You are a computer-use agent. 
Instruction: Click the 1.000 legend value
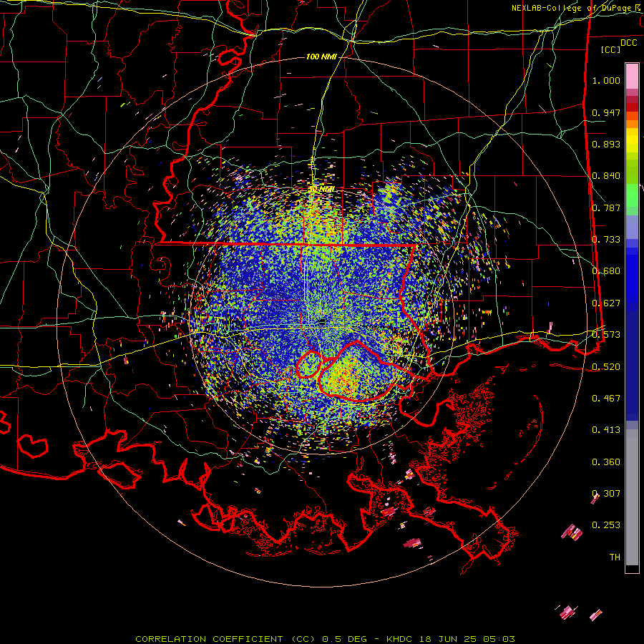tap(606, 80)
